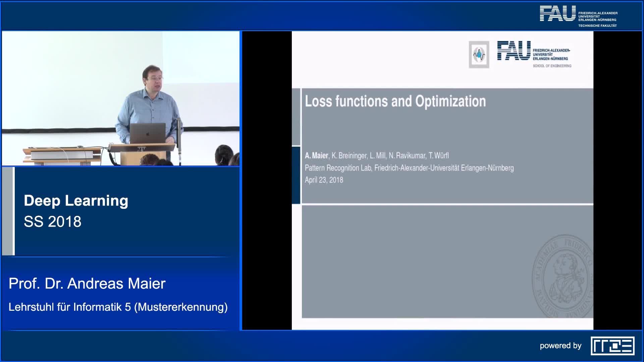Click the 'Deep Learning' course title text
The width and height of the screenshot is (644, 362).
point(76,200)
